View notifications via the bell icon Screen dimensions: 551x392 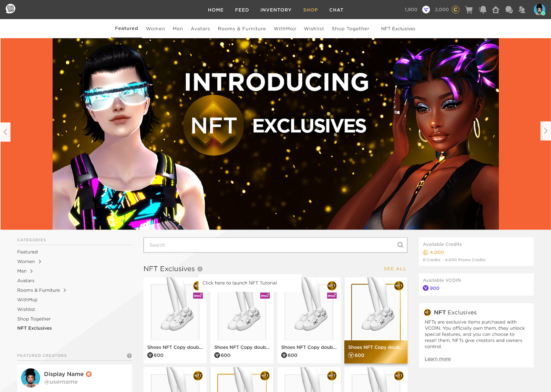(482, 10)
